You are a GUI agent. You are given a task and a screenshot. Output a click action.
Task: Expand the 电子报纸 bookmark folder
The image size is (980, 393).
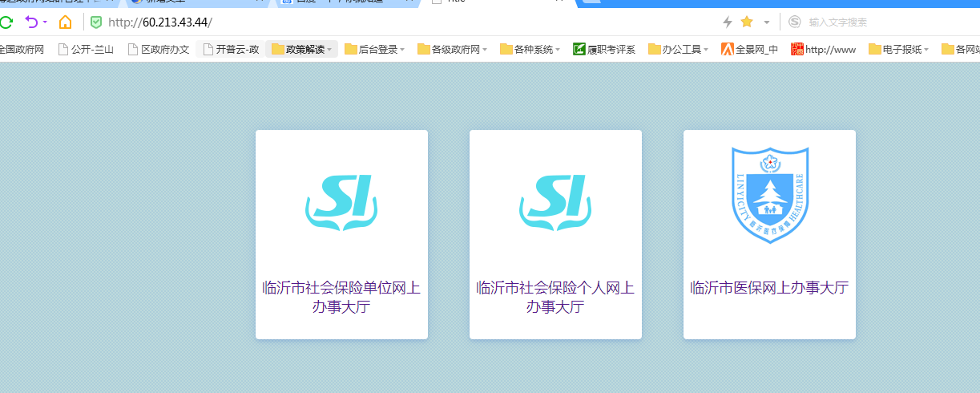coord(899,49)
